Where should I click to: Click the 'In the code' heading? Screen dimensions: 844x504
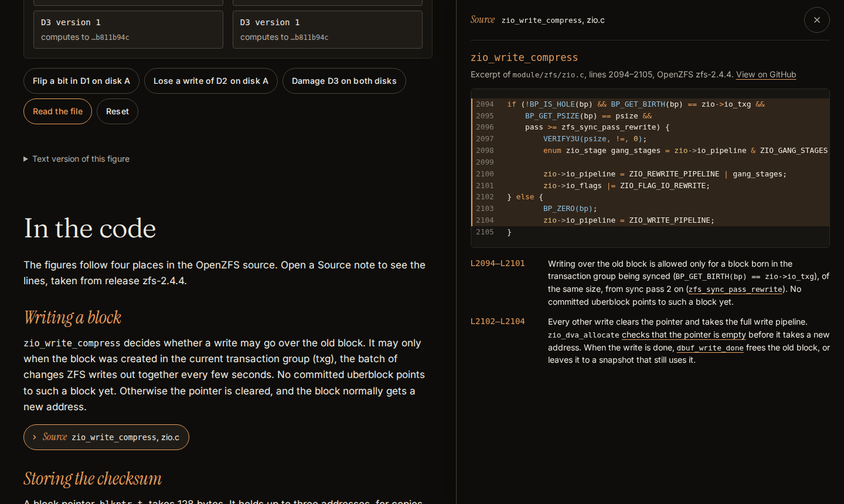click(x=90, y=228)
